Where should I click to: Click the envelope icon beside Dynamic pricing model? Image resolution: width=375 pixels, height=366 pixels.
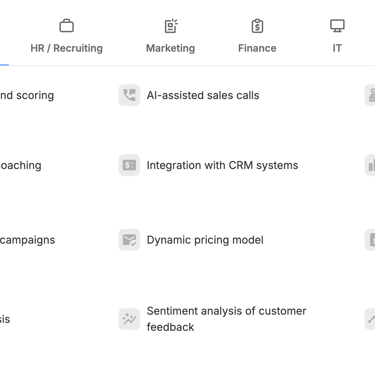[129, 240]
